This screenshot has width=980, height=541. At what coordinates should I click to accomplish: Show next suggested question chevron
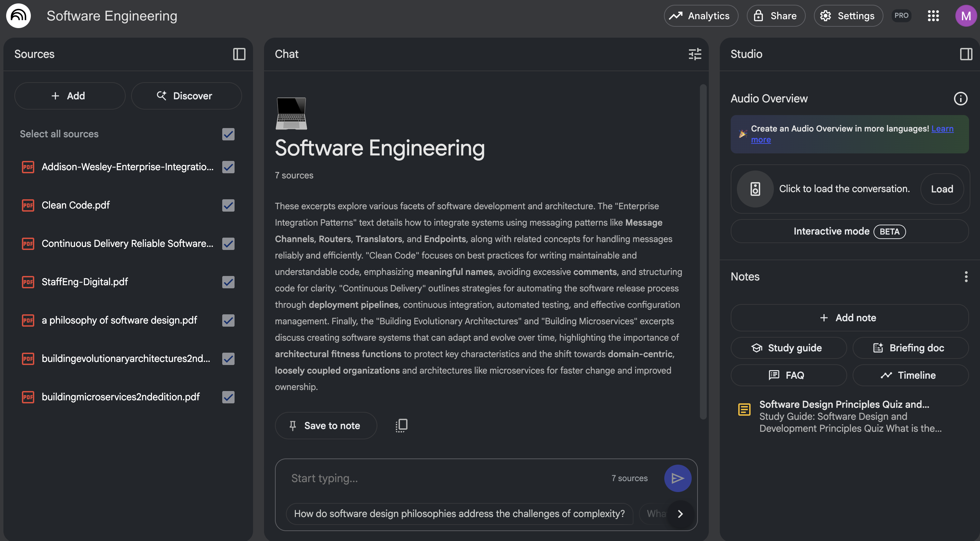coord(680,514)
